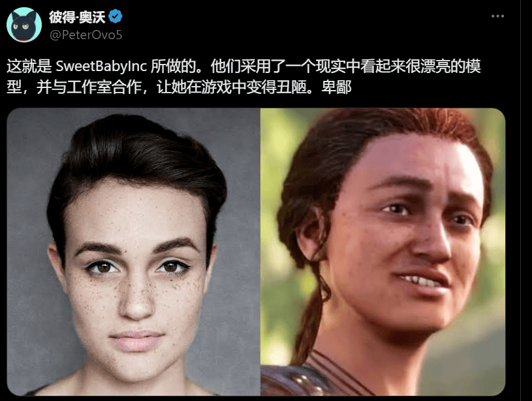Click the phrase 让她在游戏中变得丑陋 in the tweet

coord(234,87)
